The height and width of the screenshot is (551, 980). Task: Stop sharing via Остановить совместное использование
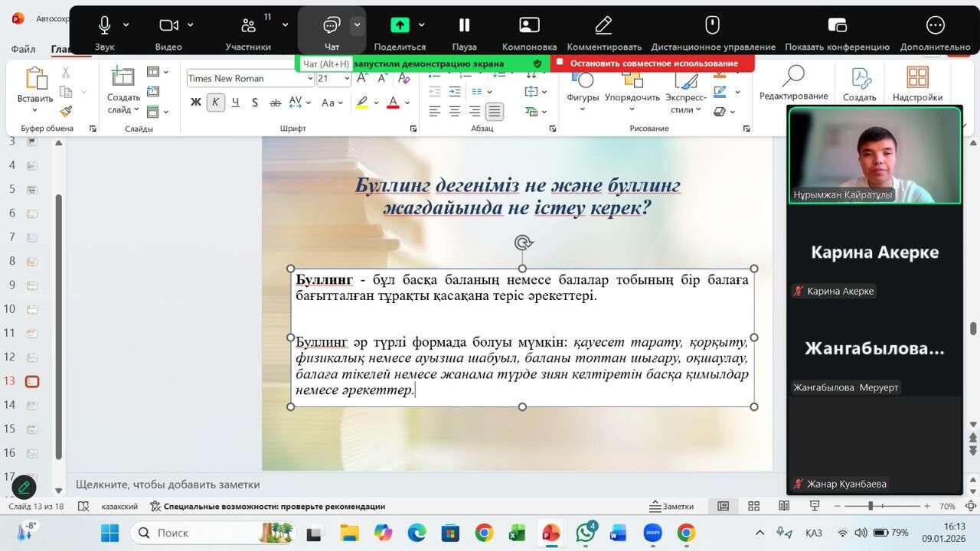(652, 64)
